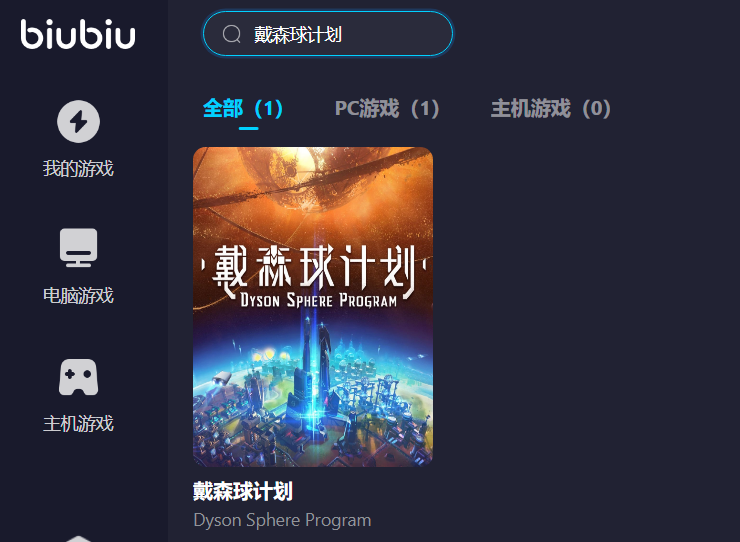
Task: Click the partially visible bottom sidebar icon
Action: (78, 539)
